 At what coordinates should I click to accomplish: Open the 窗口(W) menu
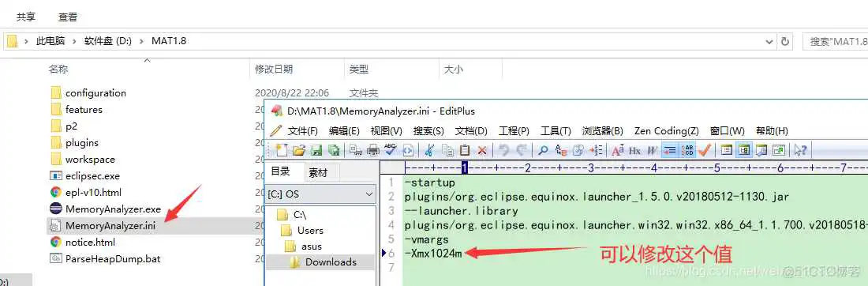point(728,131)
